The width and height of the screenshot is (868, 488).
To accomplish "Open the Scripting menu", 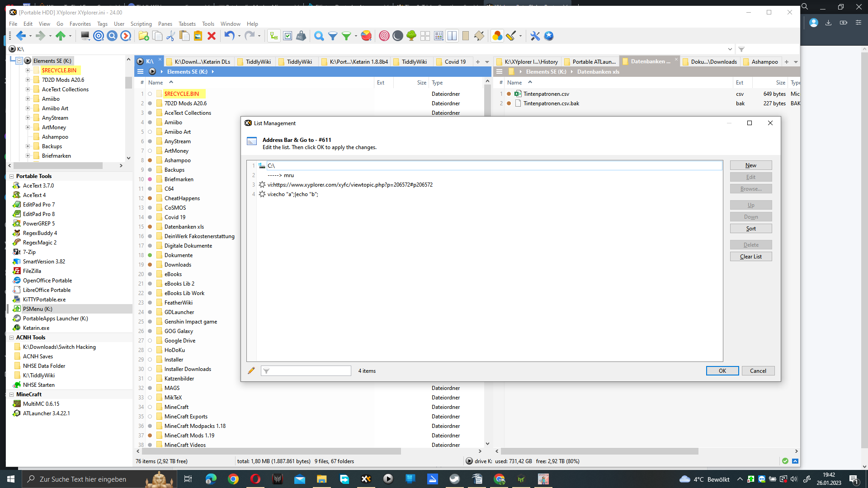I will click(x=141, y=24).
